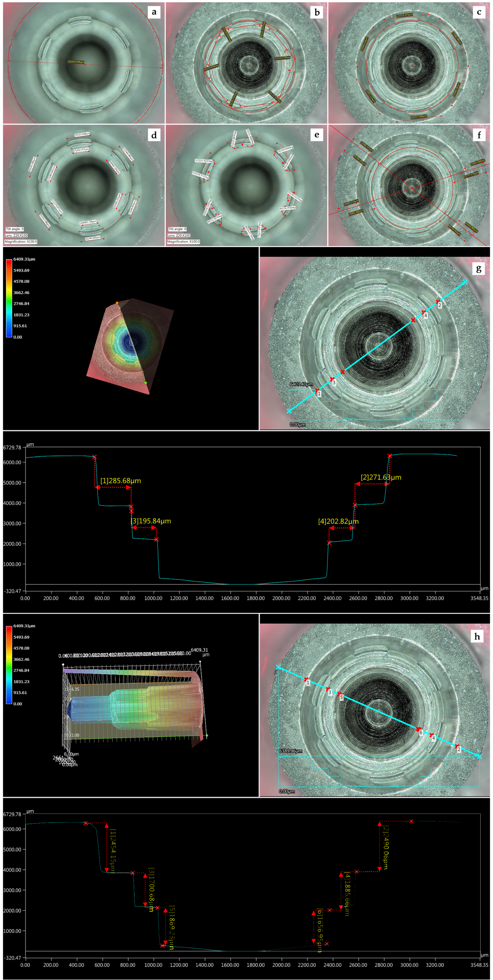Click the 6389.96µm height label in panel h
Screen dimensions: 493x980
pos(290,751)
